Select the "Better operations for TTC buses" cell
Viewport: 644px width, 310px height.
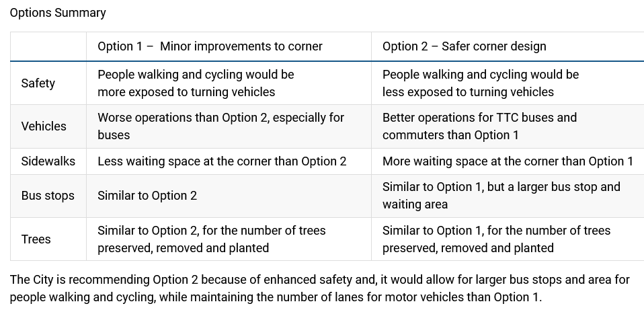coord(479,126)
